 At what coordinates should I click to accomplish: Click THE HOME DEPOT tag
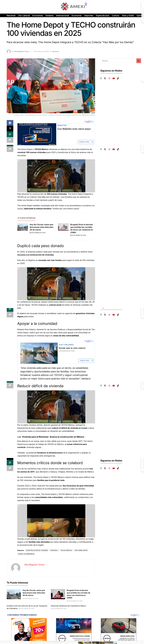[x=81, y=550]
